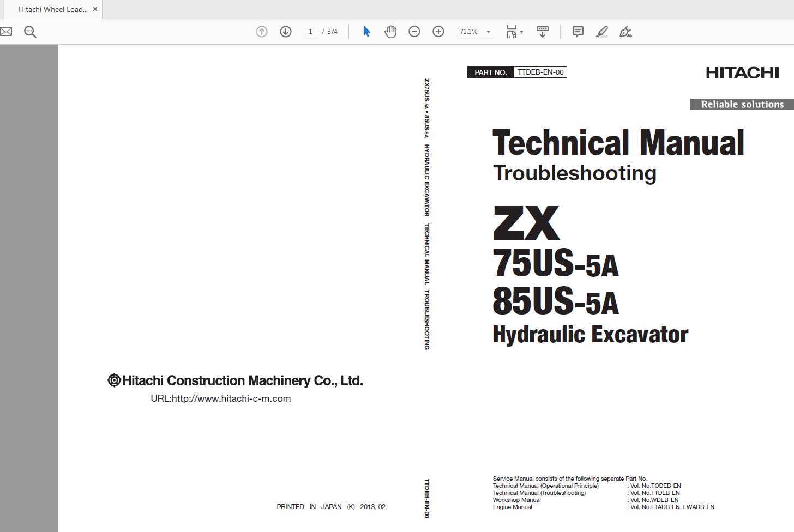
Task: Close the Hitachi Wheel Load tab
Action: tap(95, 9)
